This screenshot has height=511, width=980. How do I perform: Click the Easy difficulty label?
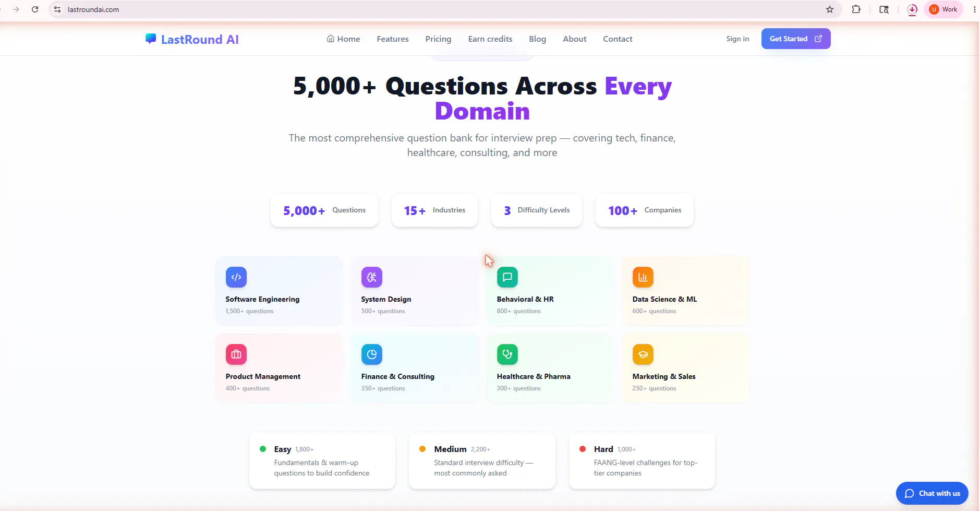click(x=283, y=449)
